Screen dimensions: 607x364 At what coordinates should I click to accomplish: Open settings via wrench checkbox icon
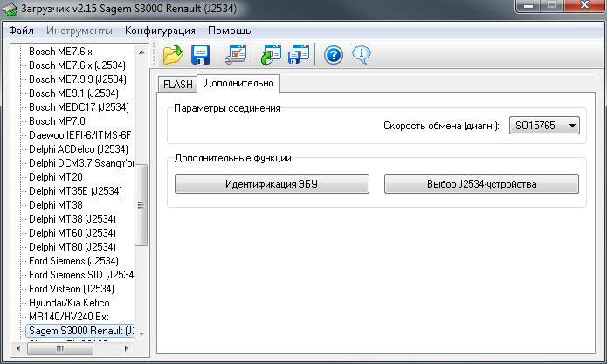(x=236, y=55)
